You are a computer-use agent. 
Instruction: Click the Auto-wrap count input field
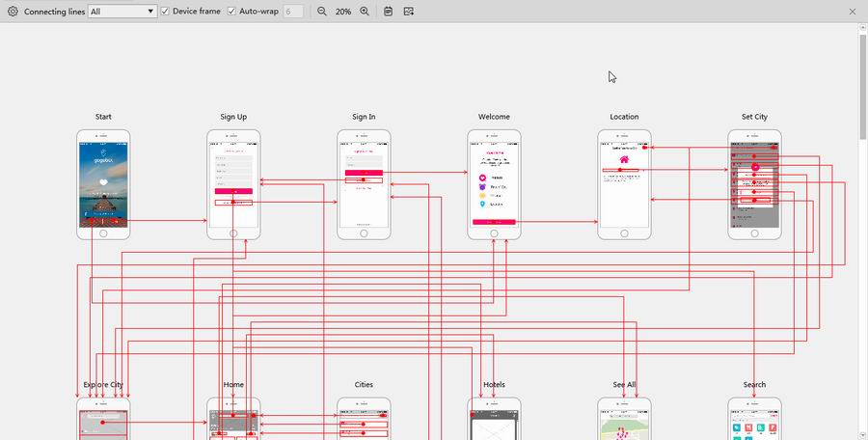click(x=293, y=11)
